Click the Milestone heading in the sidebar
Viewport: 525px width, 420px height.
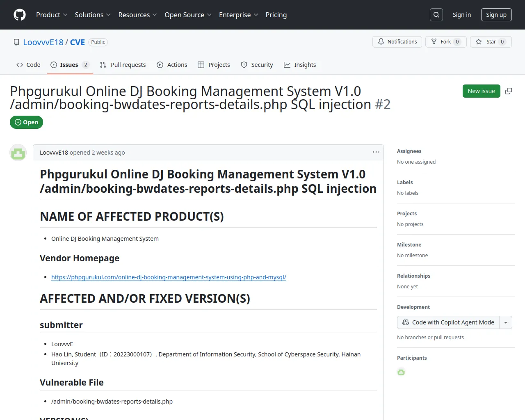pos(409,245)
